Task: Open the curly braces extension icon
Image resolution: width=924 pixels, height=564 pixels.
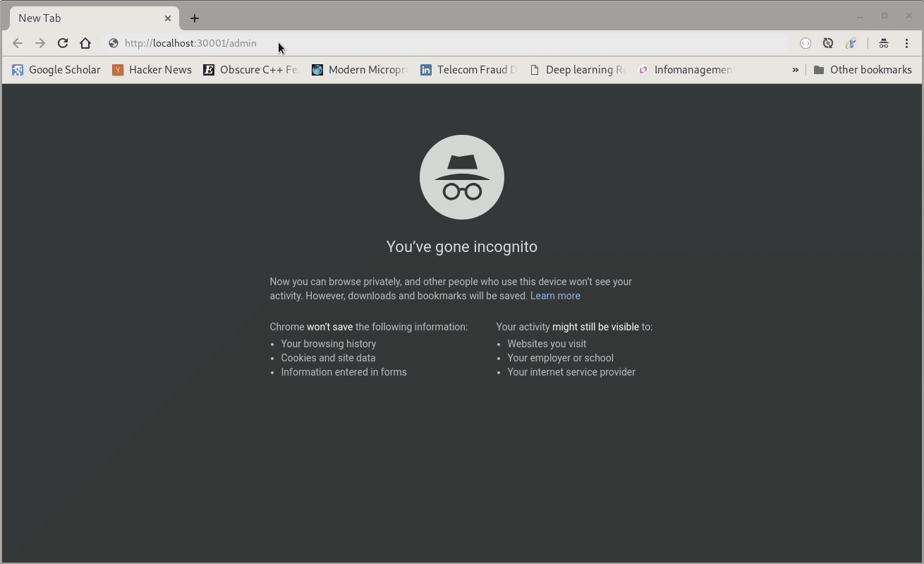Action: coord(806,43)
